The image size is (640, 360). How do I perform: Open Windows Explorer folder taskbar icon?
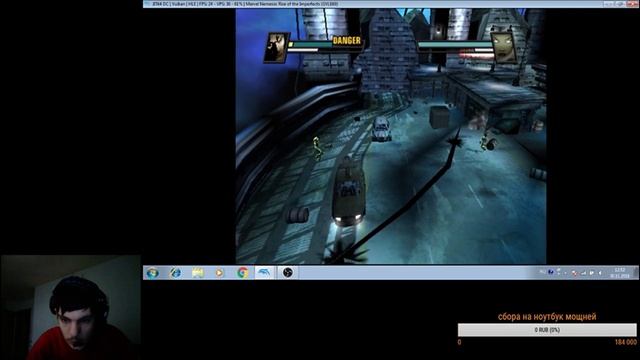(x=198, y=273)
